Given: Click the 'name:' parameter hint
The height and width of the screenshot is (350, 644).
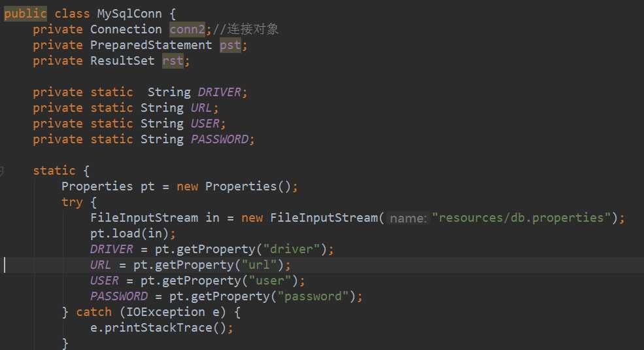Looking at the screenshot, I should (x=408, y=218).
